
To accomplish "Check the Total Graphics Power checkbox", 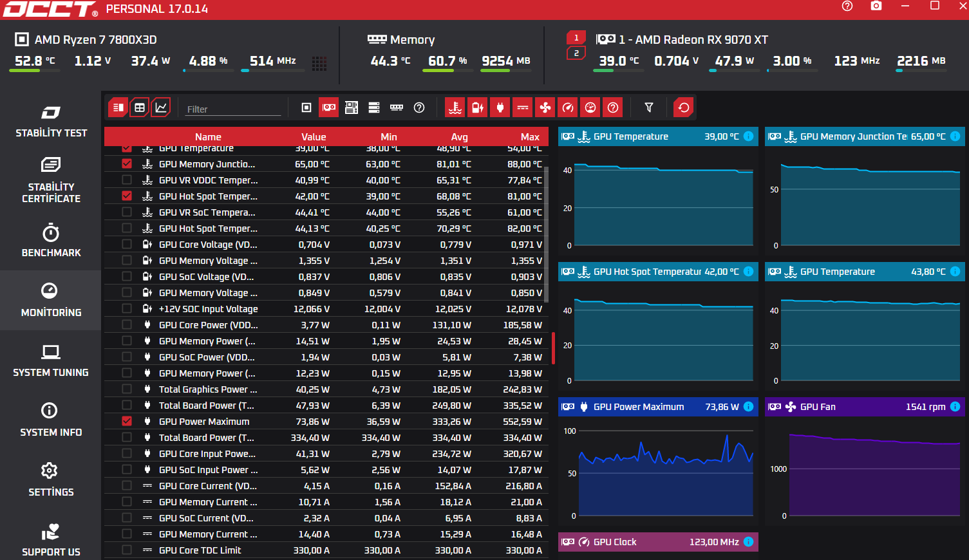I will (x=127, y=389).
